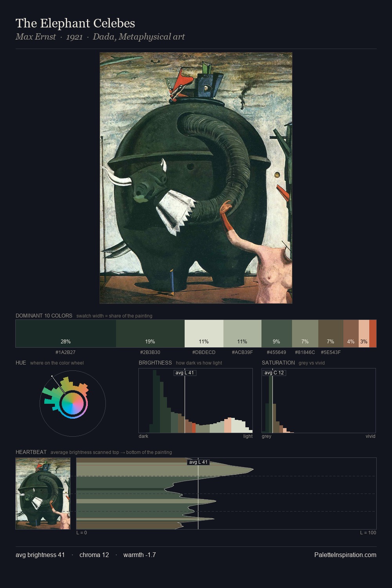
Task: Click the hex code #DBDECD
Action: point(204,352)
